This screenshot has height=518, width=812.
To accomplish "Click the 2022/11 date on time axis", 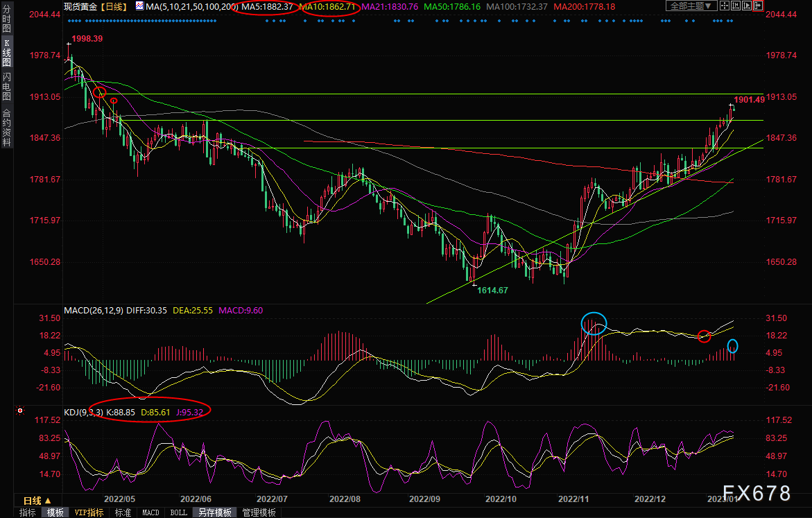I will pyautogui.click(x=573, y=499).
